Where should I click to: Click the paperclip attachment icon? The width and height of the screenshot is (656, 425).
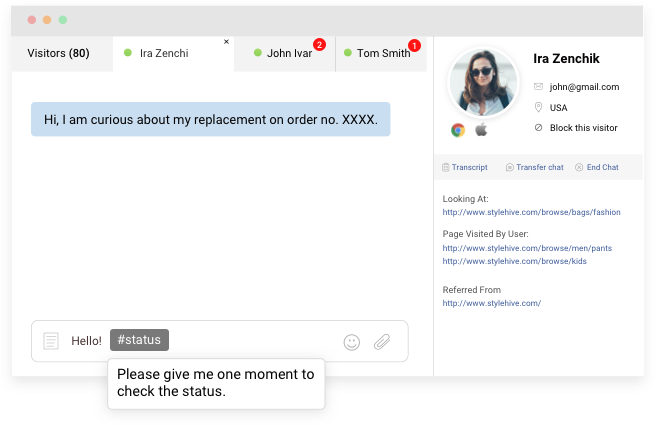(381, 342)
